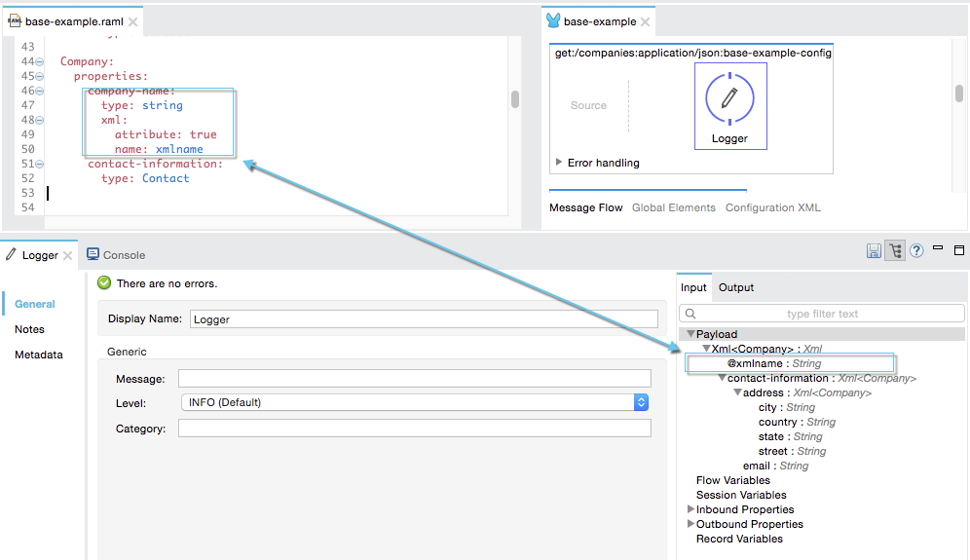Close the Logger properties tab
The image size is (970, 560).
[67, 255]
